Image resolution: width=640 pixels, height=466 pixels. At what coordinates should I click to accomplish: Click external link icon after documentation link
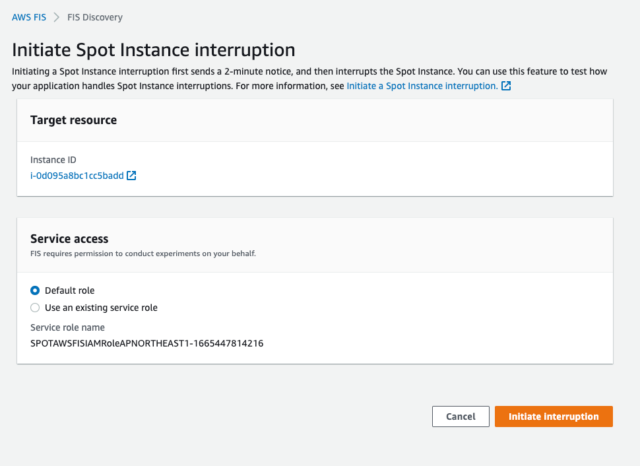[506, 86]
